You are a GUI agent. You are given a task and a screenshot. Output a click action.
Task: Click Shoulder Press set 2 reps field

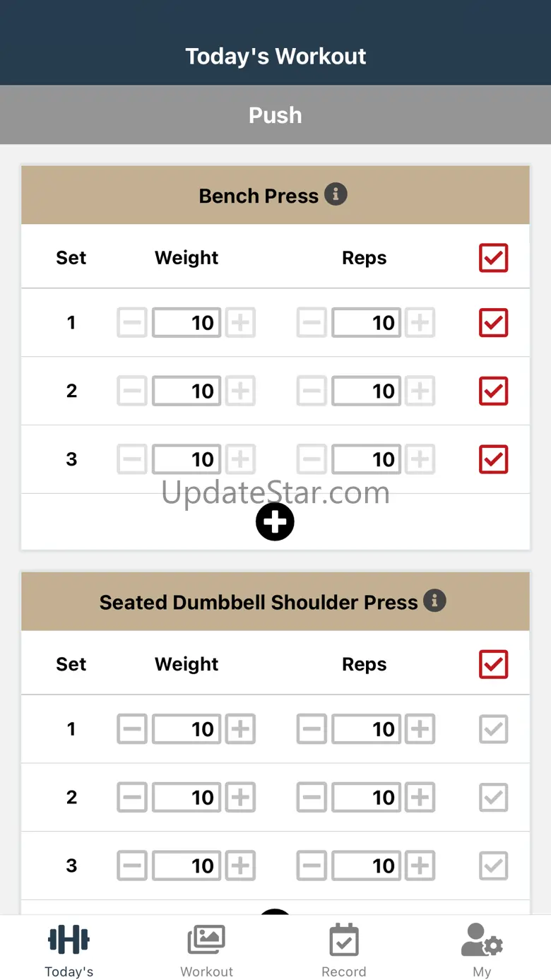click(366, 798)
